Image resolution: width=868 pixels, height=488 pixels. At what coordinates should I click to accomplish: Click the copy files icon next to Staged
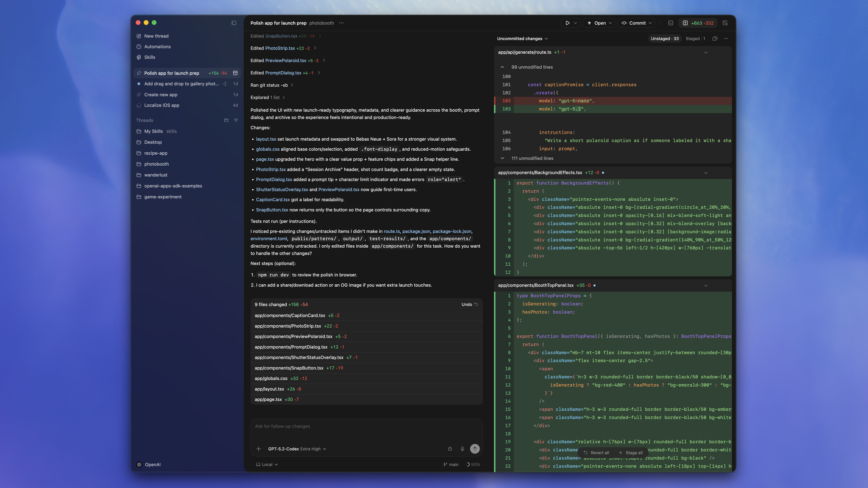point(715,38)
